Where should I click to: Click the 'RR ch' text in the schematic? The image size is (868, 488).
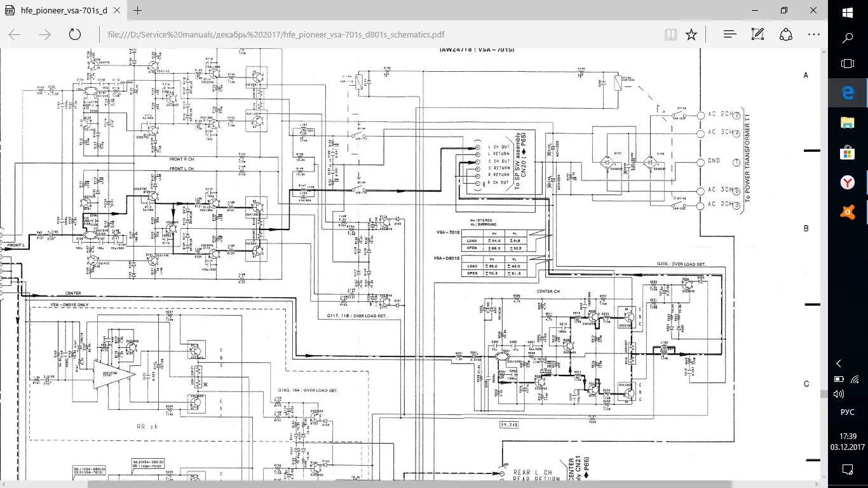tap(147, 427)
